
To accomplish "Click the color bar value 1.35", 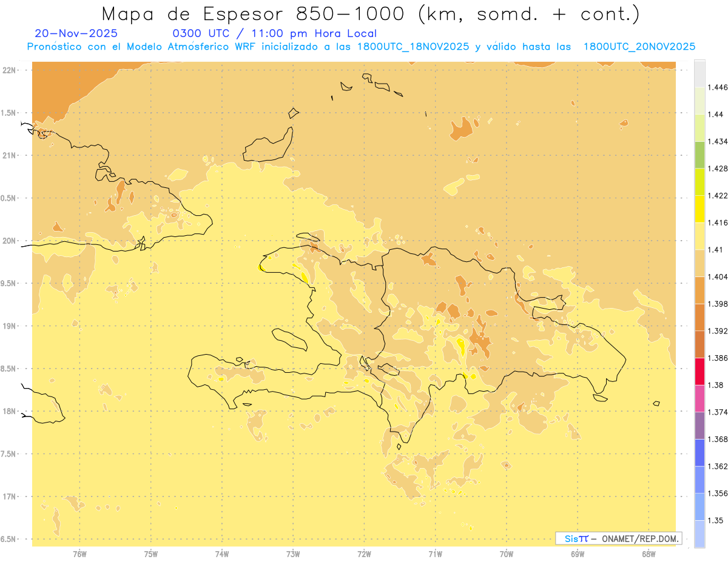I will click(x=717, y=520).
